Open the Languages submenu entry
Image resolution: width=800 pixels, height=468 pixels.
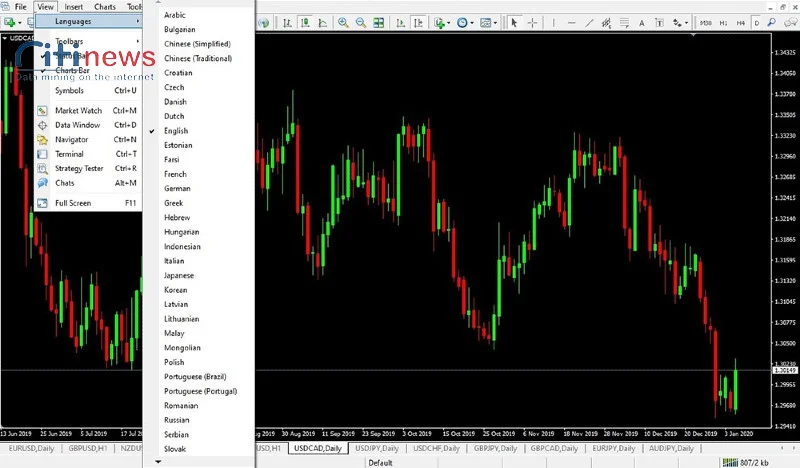88,21
